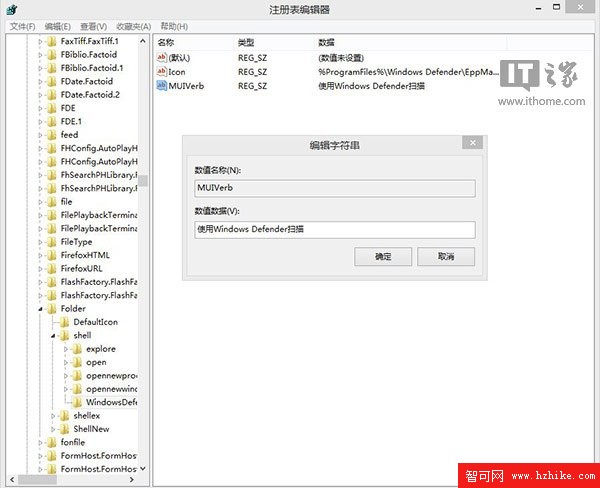The width and height of the screenshot is (600, 488).
Task: Expand the ShellNew key
Action: point(53,429)
